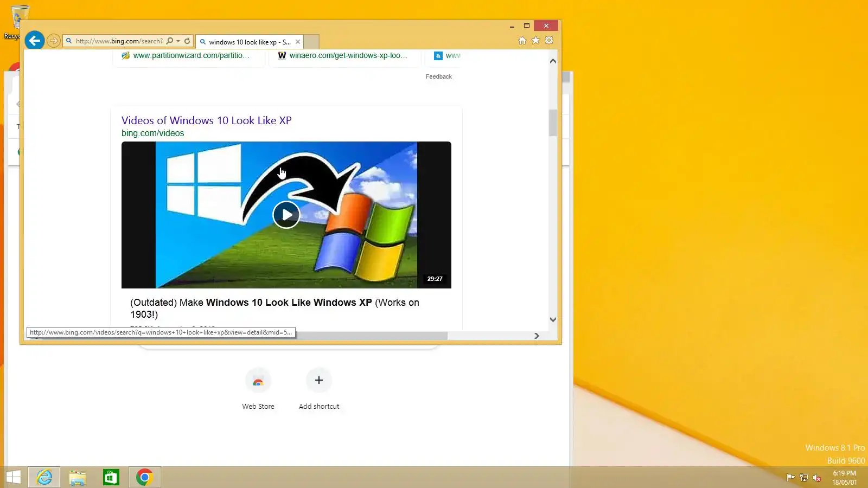
Task: Play the Windows XP video with the play button
Action: pos(286,215)
